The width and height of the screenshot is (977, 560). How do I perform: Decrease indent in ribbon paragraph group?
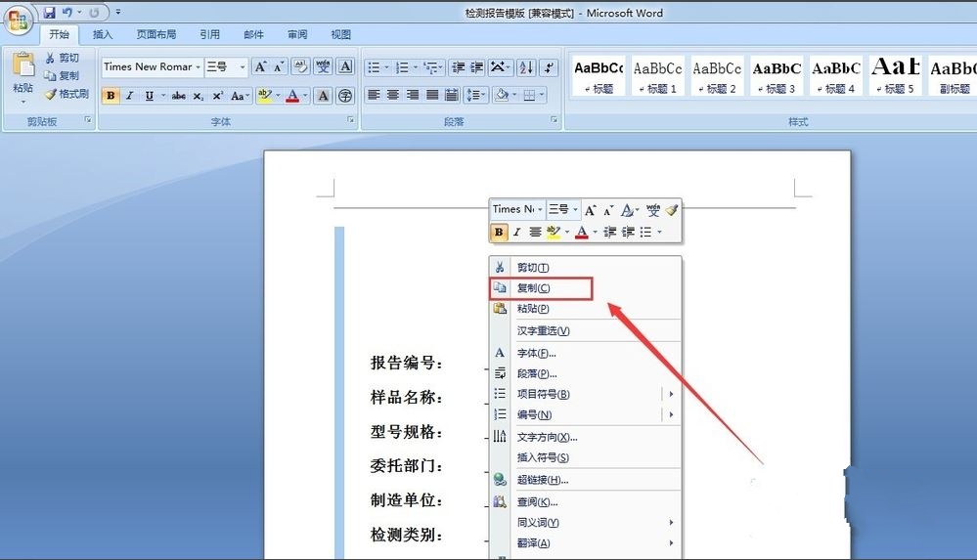[458, 67]
